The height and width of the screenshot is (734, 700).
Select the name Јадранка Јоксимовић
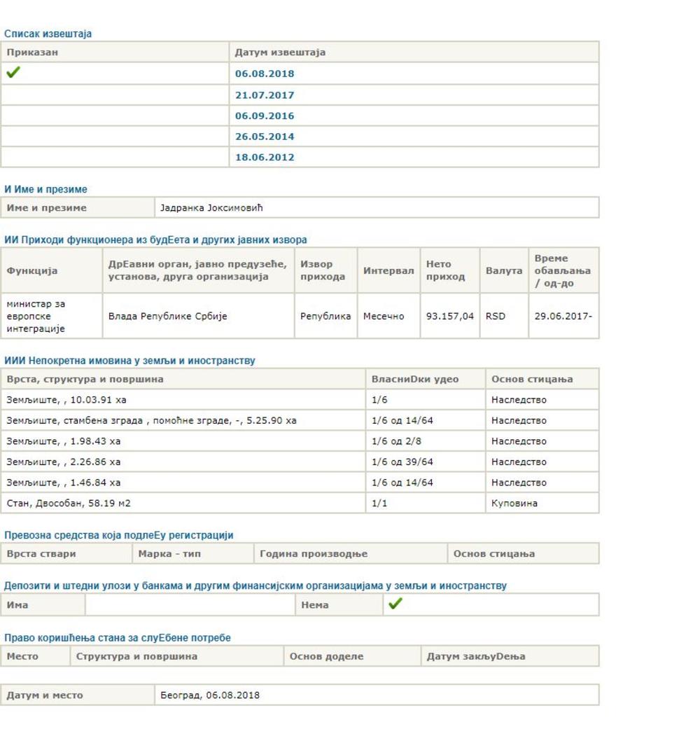[x=211, y=208]
